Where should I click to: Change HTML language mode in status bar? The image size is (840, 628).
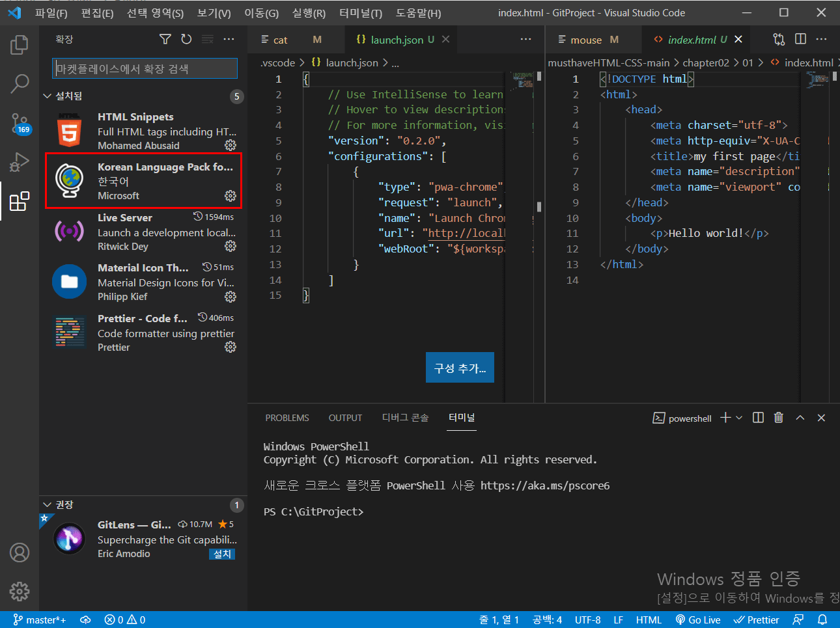pyautogui.click(x=649, y=620)
